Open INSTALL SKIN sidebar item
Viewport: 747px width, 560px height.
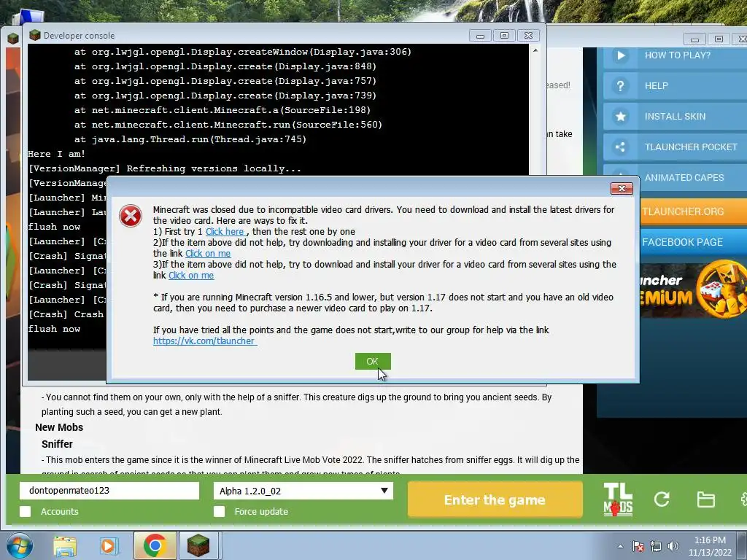[x=675, y=116]
